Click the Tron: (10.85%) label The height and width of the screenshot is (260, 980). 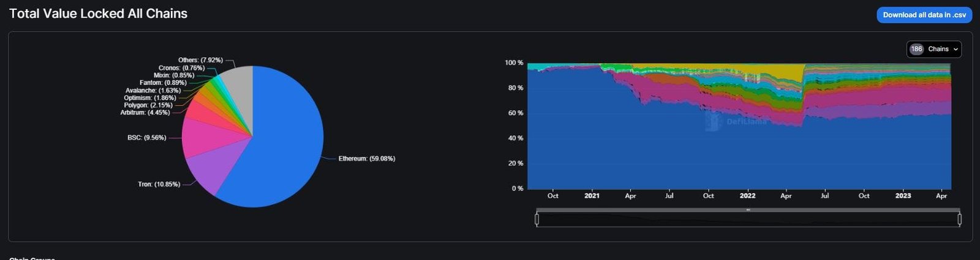coord(159,184)
